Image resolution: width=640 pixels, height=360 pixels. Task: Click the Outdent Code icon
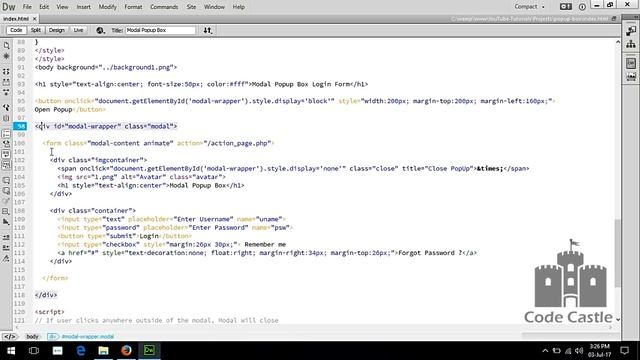click(6, 248)
